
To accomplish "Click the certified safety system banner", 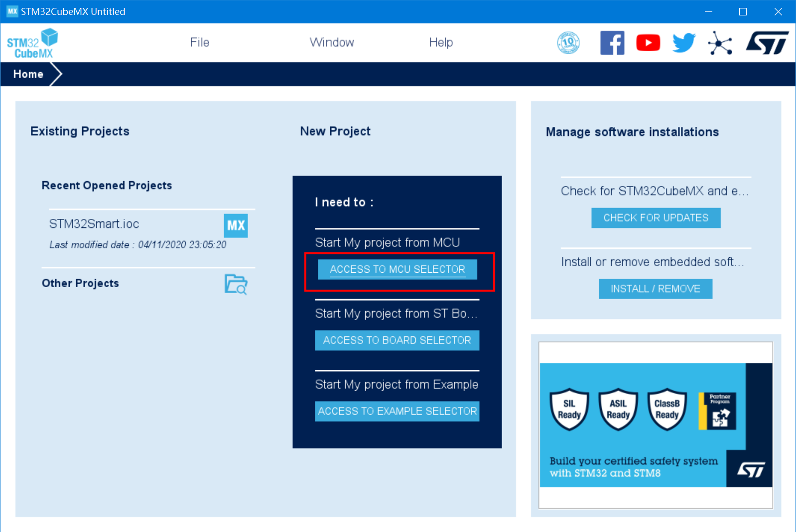I will pos(656,425).
